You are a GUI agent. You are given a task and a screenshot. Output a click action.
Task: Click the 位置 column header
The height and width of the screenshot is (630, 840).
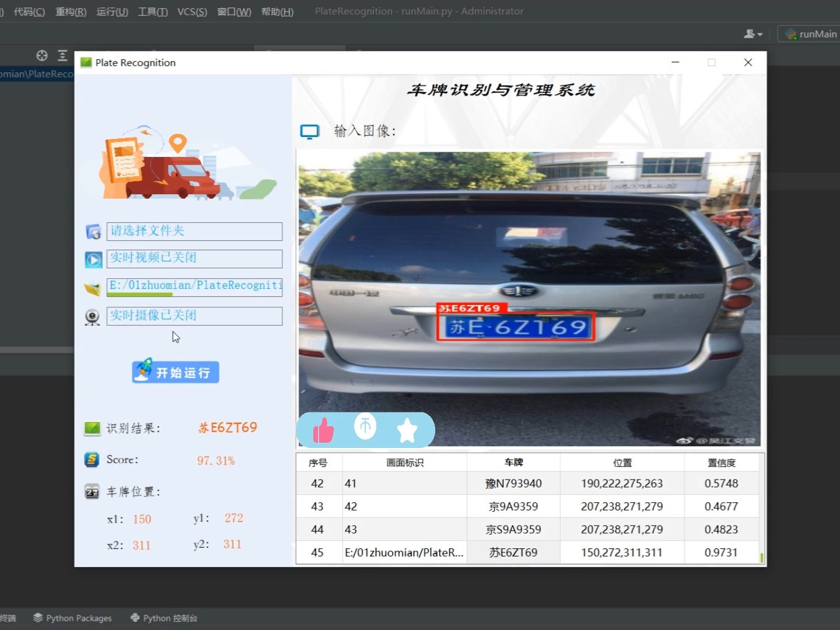(622, 463)
